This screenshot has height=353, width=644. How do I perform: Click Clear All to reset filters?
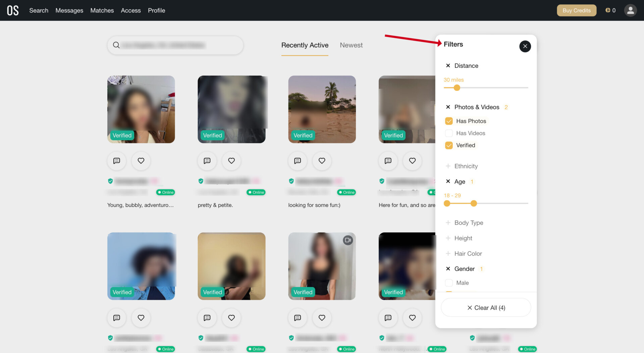point(486,307)
